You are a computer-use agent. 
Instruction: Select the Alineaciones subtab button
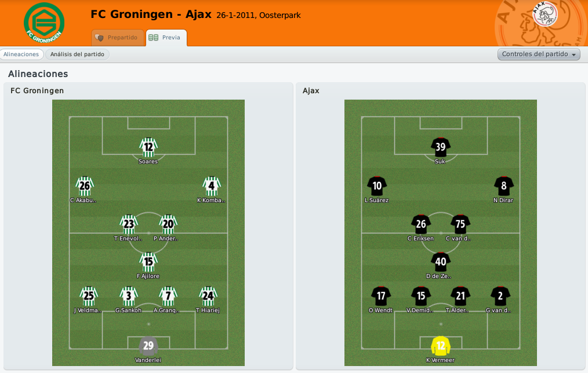[x=21, y=54]
